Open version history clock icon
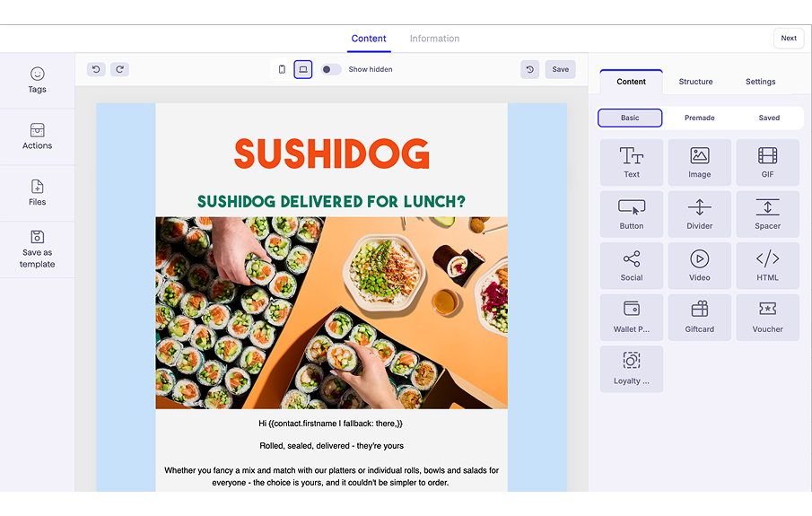 point(530,69)
